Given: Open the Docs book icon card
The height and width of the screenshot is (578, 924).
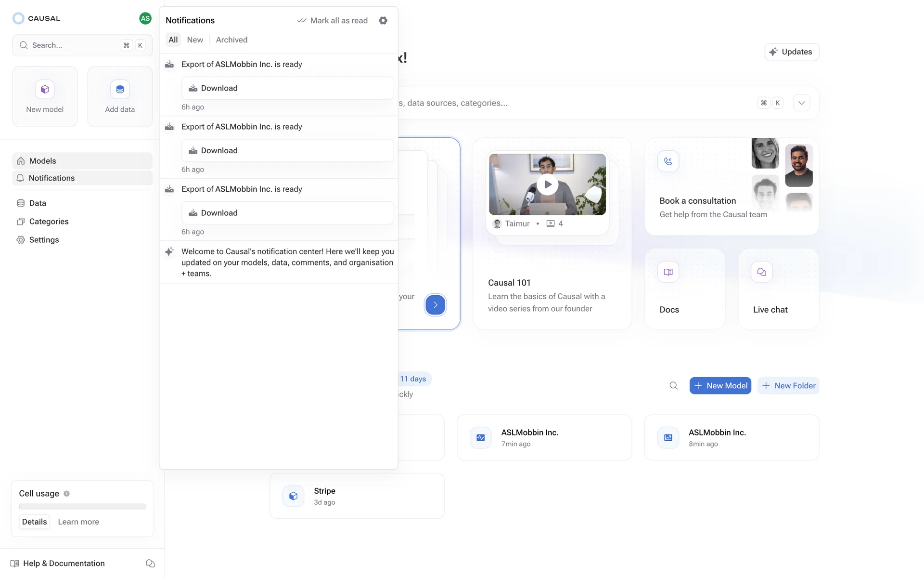Looking at the screenshot, I should click(x=668, y=272).
